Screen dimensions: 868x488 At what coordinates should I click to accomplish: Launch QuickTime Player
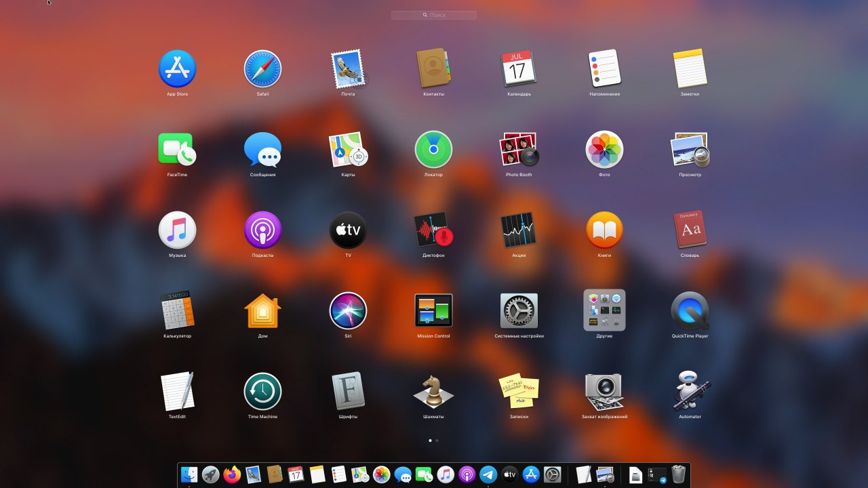(690, 311)
